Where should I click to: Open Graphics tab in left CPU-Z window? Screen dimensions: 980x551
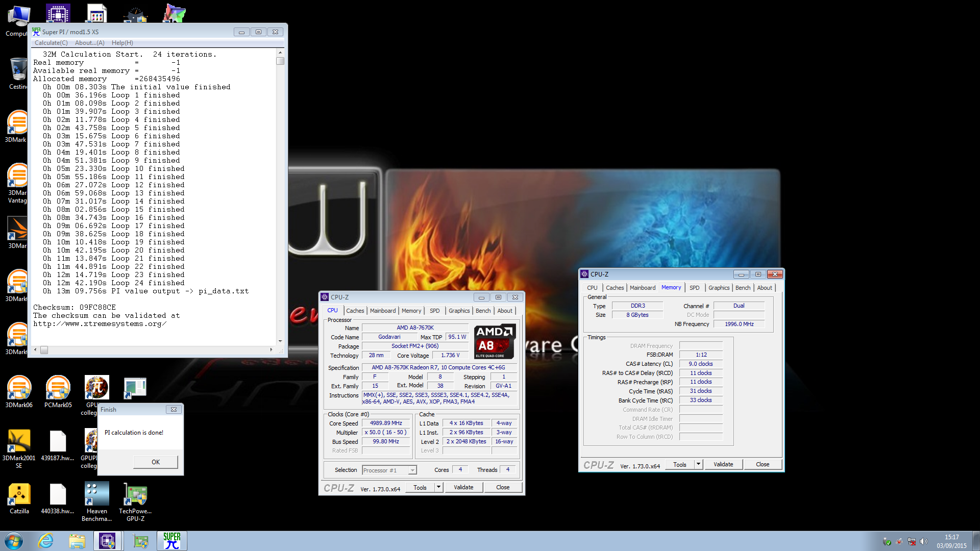coord(459,311)
